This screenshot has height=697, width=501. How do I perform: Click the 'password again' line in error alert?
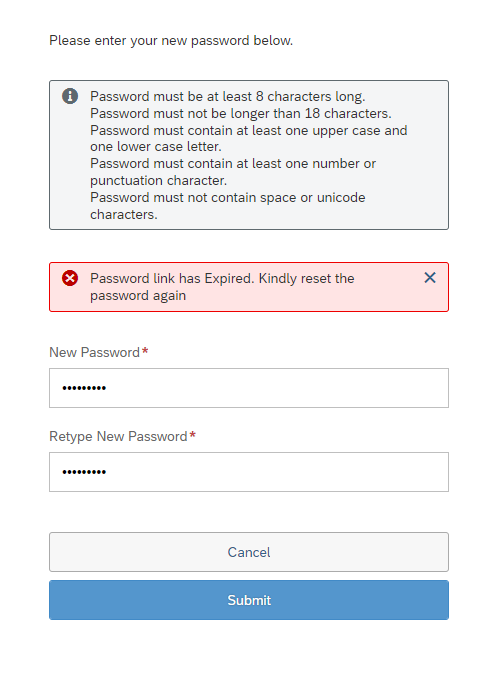coord(138,296)
